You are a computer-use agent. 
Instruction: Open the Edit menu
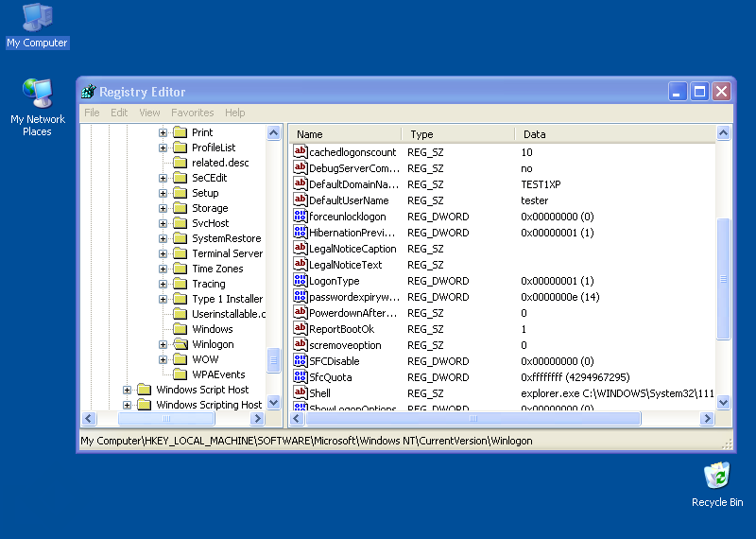[119, 113]
